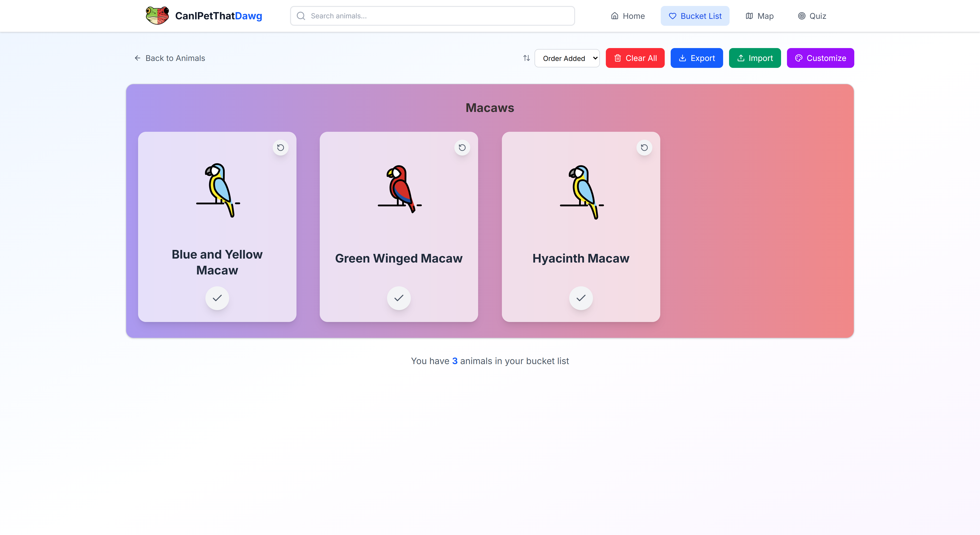Image resolution: width=980 pixels, height=535 pixels.
Task: Flip the Green Winged Macaw card
Action: pos(462,147)
